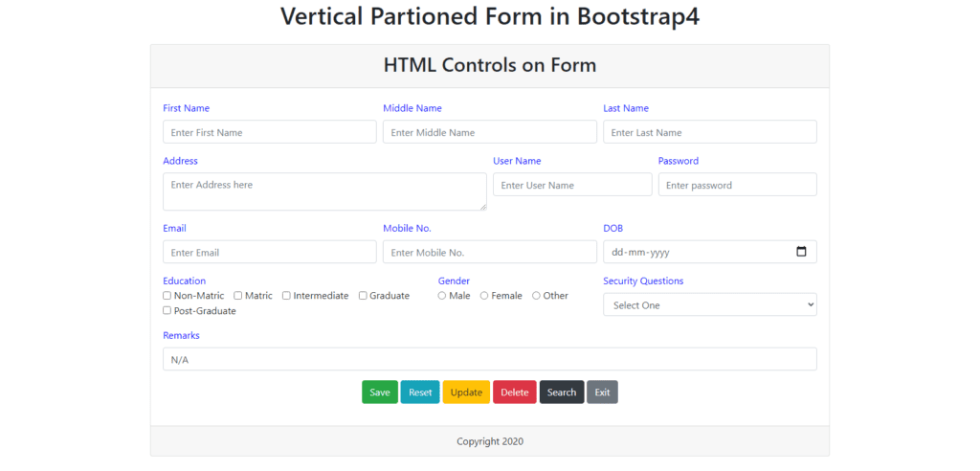Viewport: 980px width, 471px height.
Task: Check the Non-Matric education checkbox
Action: (x=167, y=295)
